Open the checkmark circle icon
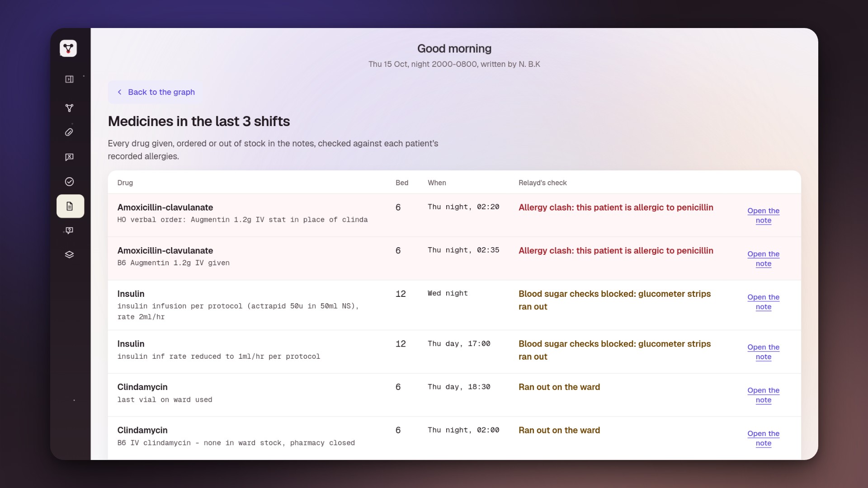 (69, 182)
